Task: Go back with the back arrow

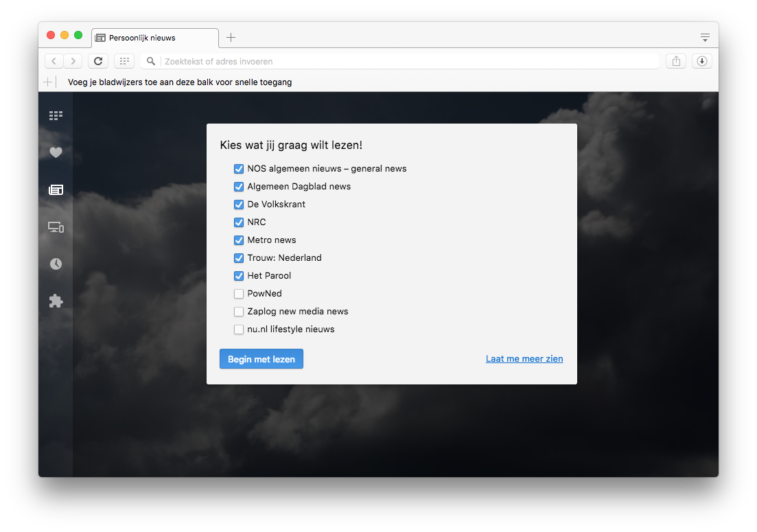Action: point(54,61)
